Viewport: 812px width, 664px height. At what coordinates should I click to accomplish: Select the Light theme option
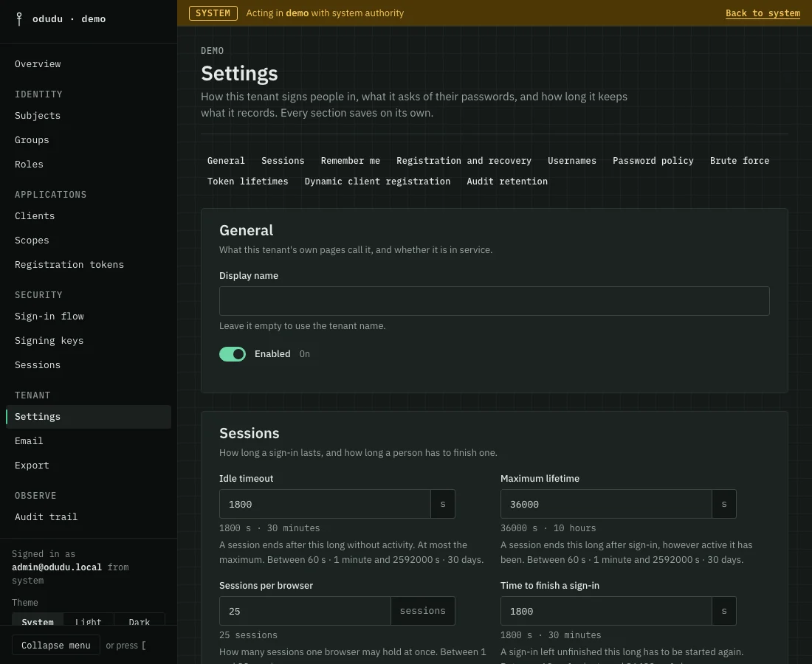[x=88, y=621]
